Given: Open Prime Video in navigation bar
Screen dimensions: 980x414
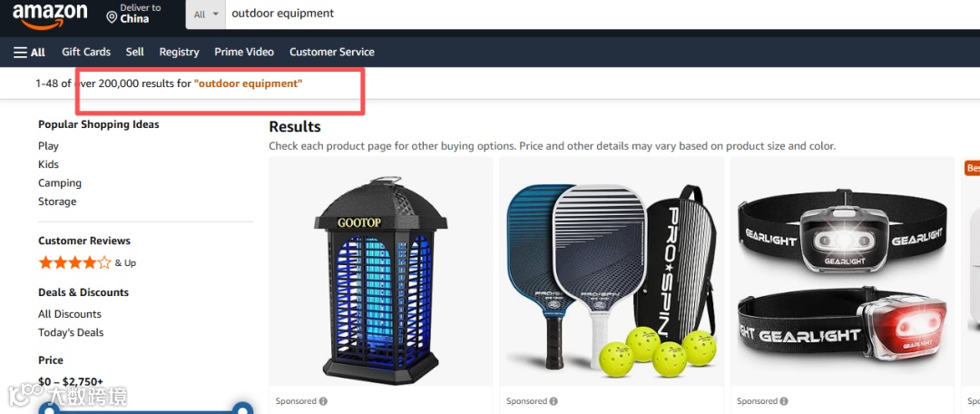Looking at the screenshot, I should coord(244,52).
